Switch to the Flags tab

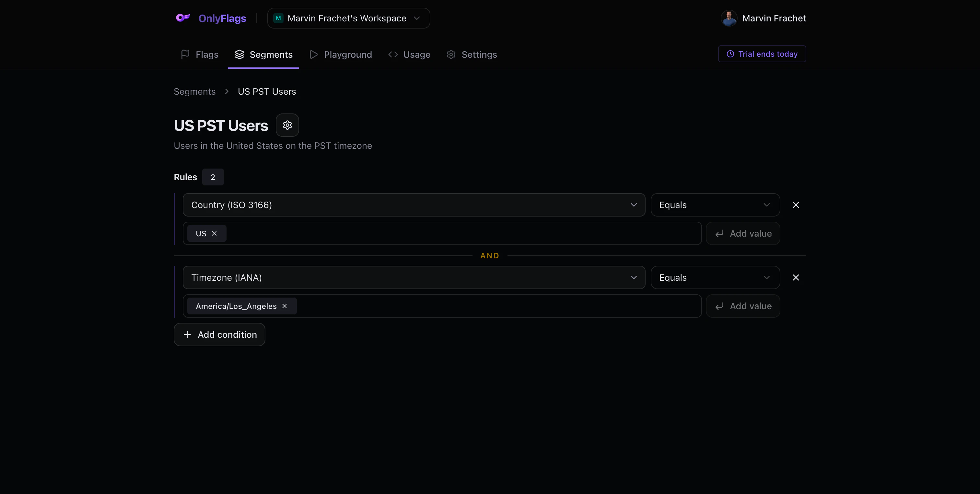200,54
